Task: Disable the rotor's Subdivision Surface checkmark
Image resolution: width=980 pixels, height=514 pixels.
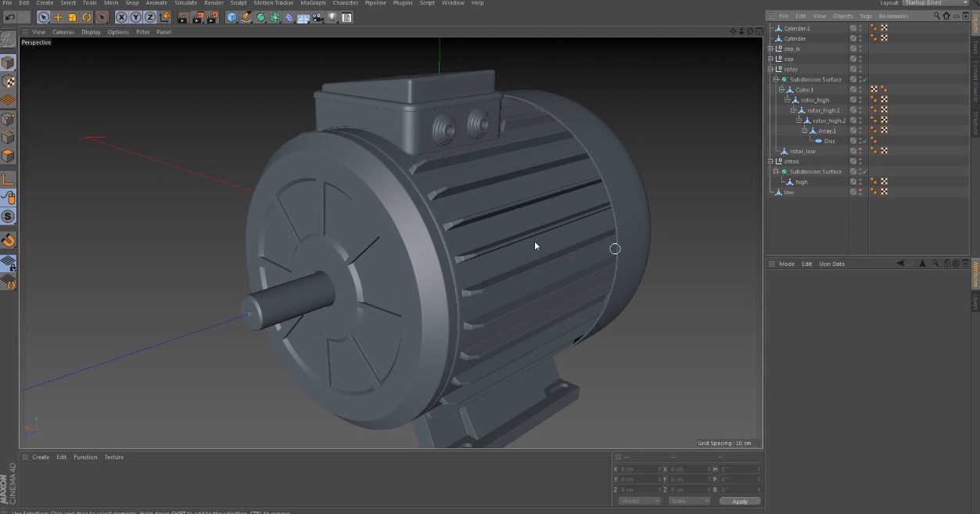Action: tap(865, 79)
